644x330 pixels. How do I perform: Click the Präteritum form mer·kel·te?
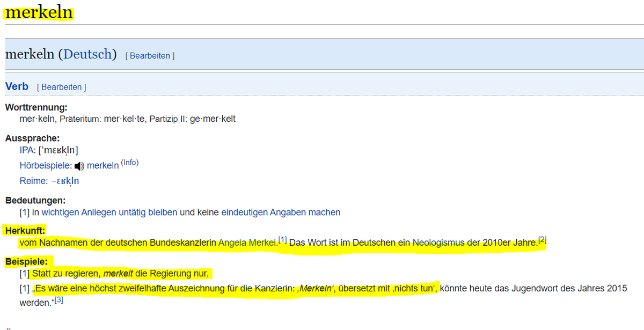124,119
